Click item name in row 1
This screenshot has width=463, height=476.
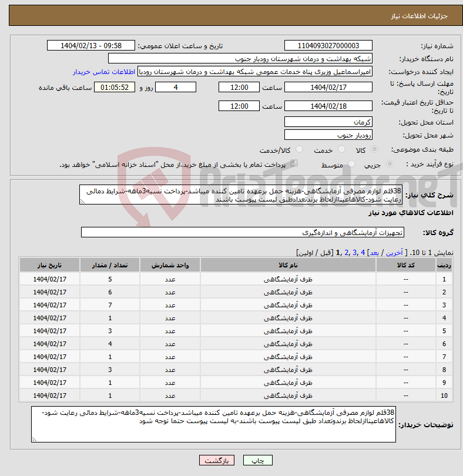pos(288,279)
